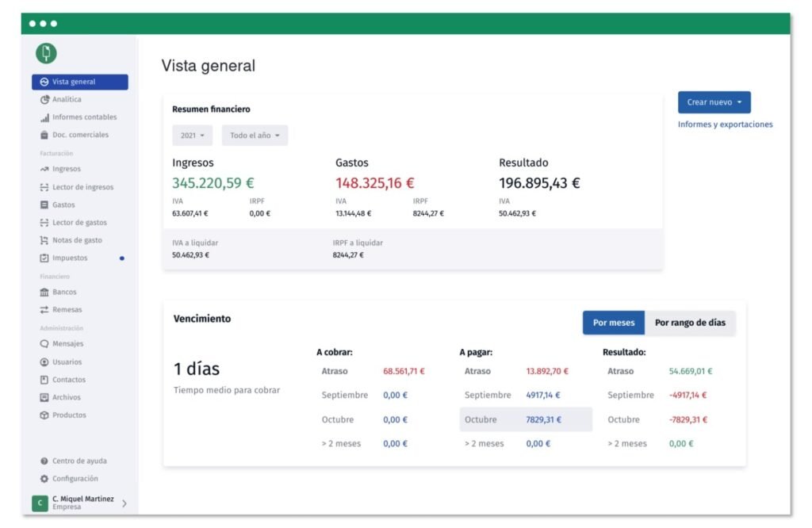Go to Impuestos in the sidebar
Image resolution: width=812 pixels, height=528 pixels.
[70, 258]
